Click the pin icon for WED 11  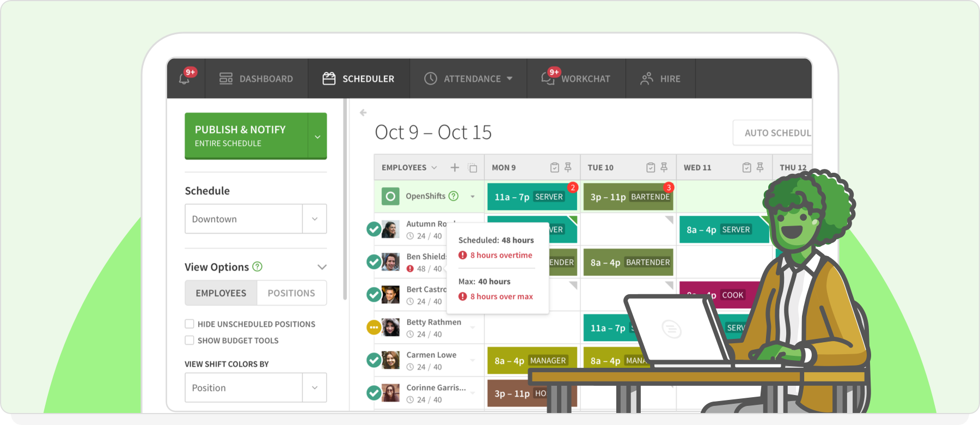[x=760, y=167]
